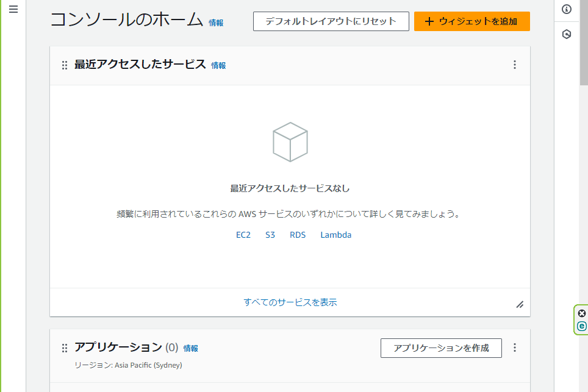Click デフォルトレイアウトにリセット button
Image resolution: width=588 pixels, height=392 pixels.
pos(331,21)
